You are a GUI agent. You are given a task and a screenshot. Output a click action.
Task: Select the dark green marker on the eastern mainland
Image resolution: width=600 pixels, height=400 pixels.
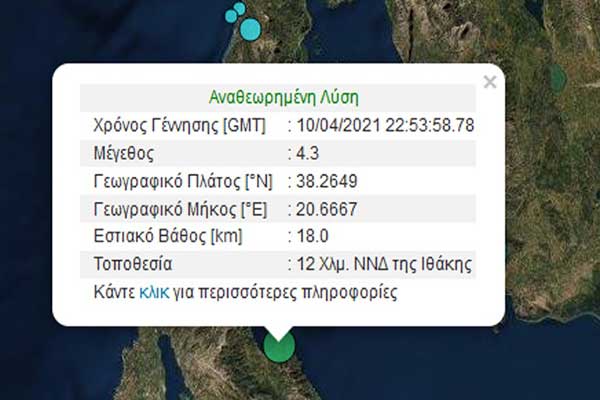point(557,77)
